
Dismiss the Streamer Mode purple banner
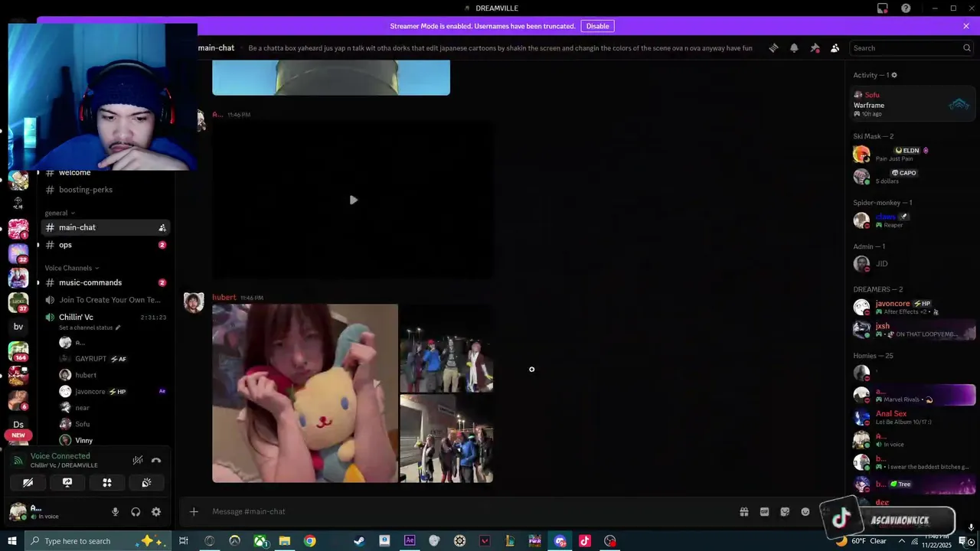(966, 26)
